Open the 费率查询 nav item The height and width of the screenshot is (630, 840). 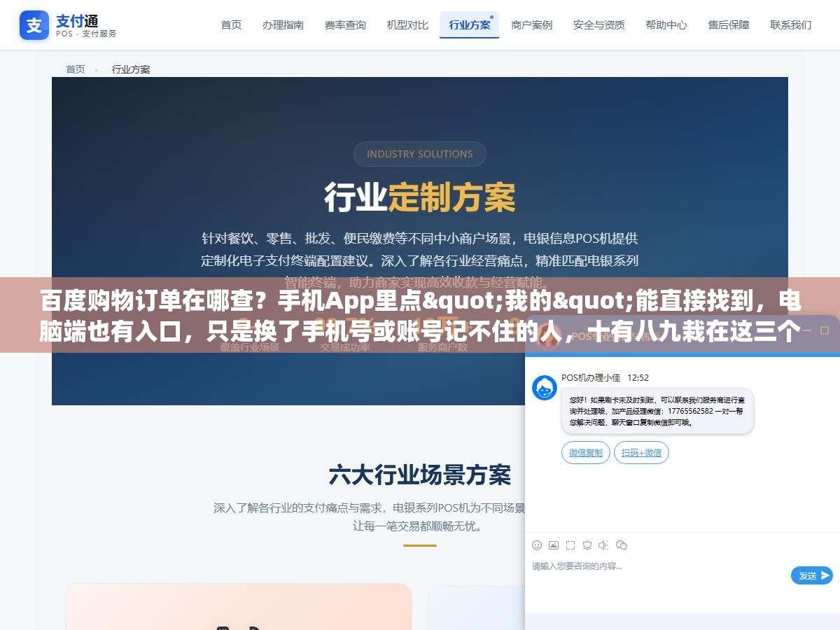(345, 25)
